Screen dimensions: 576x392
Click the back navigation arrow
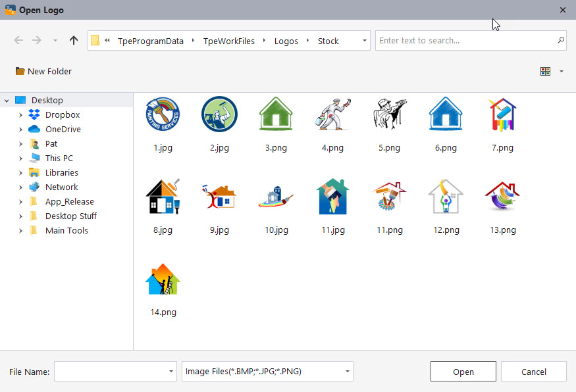tap(18, 40)
